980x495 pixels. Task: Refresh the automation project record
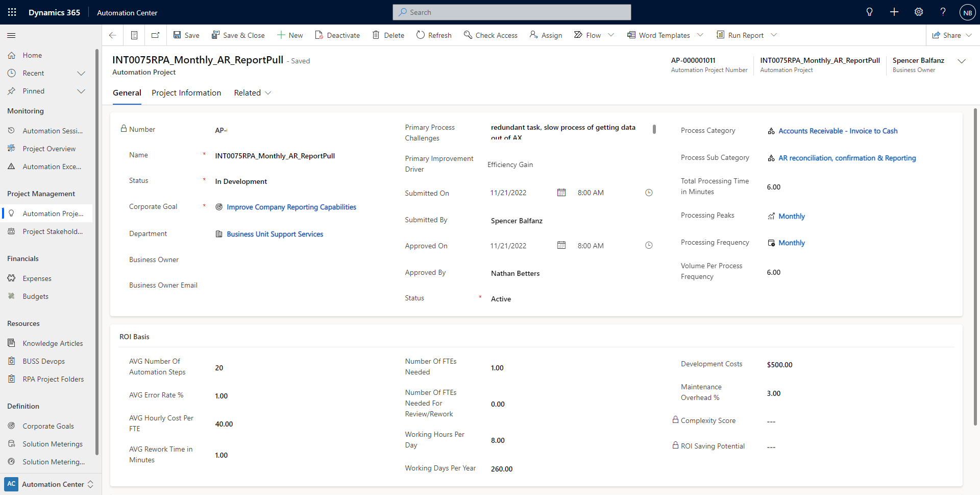433,35
